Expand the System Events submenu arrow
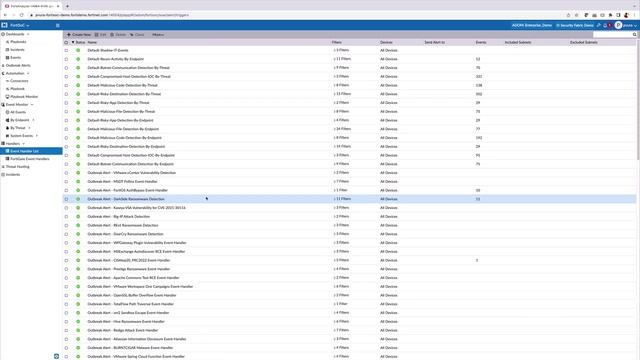This screenshot has height=360, width=640. click(36, 136)
